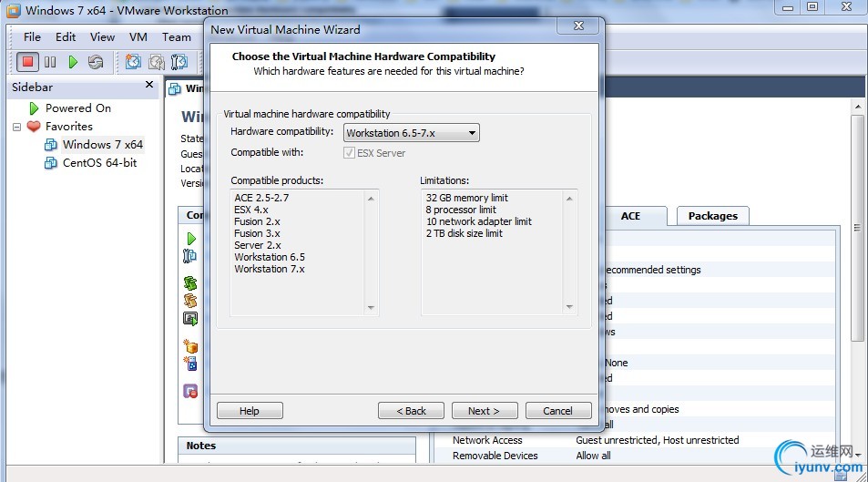Click the 2 TB disk size limit entry

click(464, 233)
